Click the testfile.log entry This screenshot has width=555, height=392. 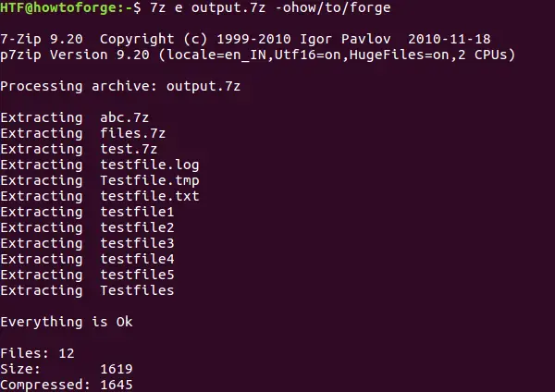click(x=150, y=165)
